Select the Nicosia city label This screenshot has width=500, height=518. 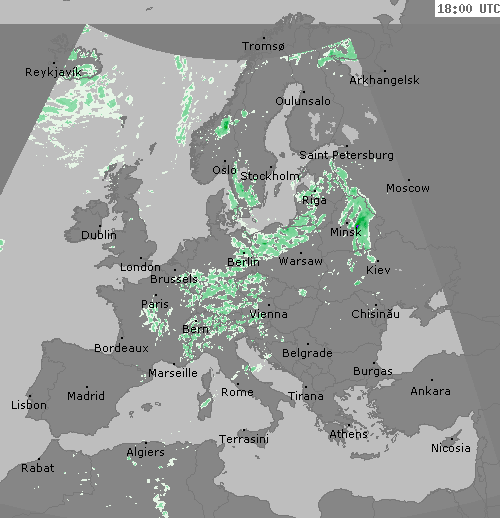pos(451,448)
